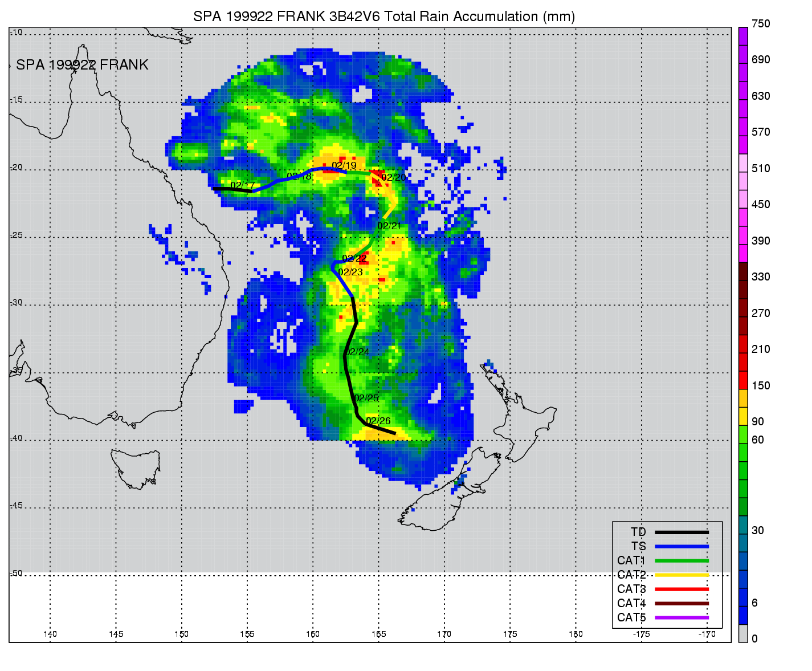
Task: Click the SPA 199922 FRANK label inside the map
Action: [x=82, y=65]
